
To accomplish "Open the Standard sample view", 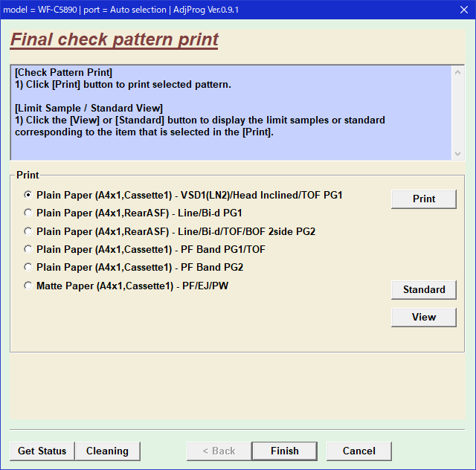I will point(423,290).
